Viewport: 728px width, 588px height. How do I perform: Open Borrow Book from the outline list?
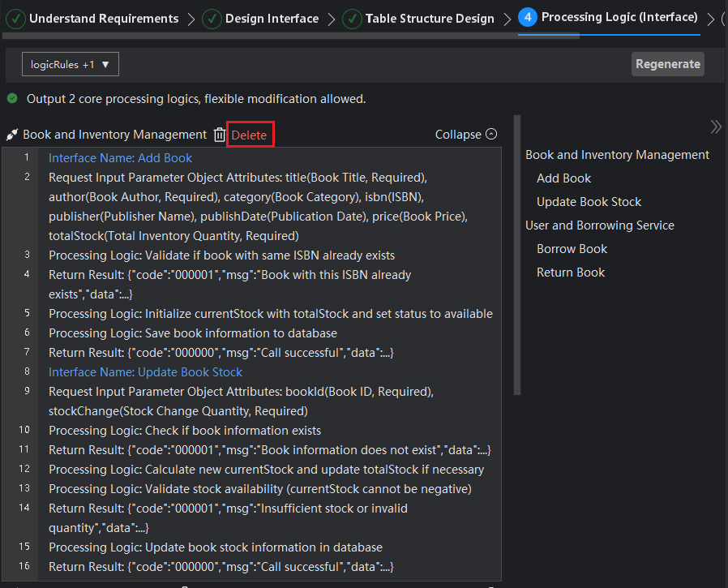[x=572, y=249]
